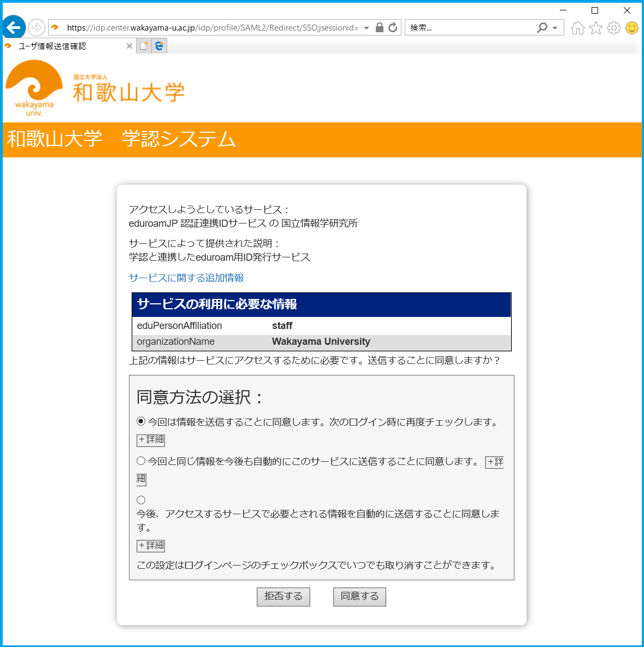Viewport: 644px width, 647px height.
Task: Select the ユーザ情報送信確認 tab
Action: (66, 46)
